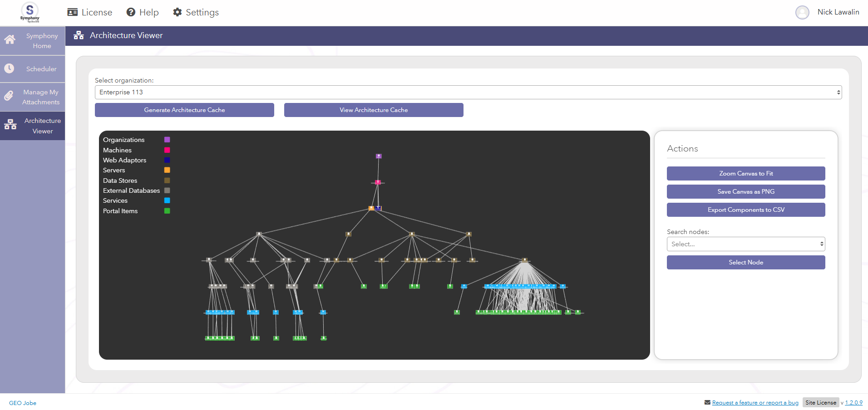
Task: Click the Services blue legend swatch
Action: coord(167,200)
